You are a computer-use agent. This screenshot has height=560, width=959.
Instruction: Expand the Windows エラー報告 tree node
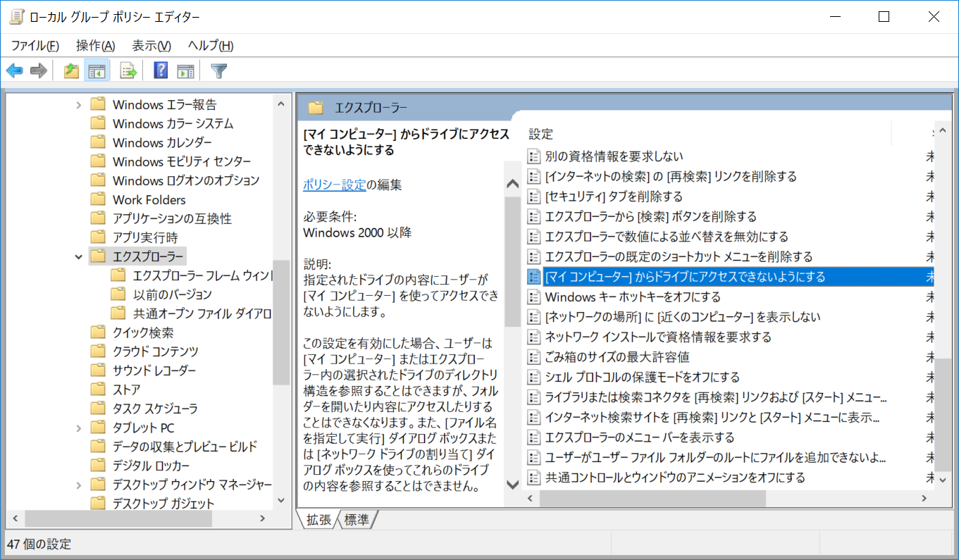(78, 105)
